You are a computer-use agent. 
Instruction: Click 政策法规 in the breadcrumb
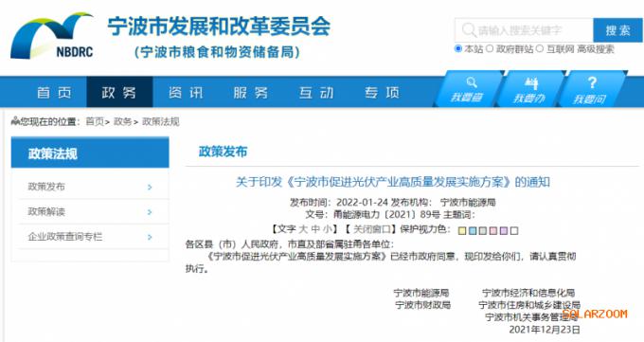point(161,121)
